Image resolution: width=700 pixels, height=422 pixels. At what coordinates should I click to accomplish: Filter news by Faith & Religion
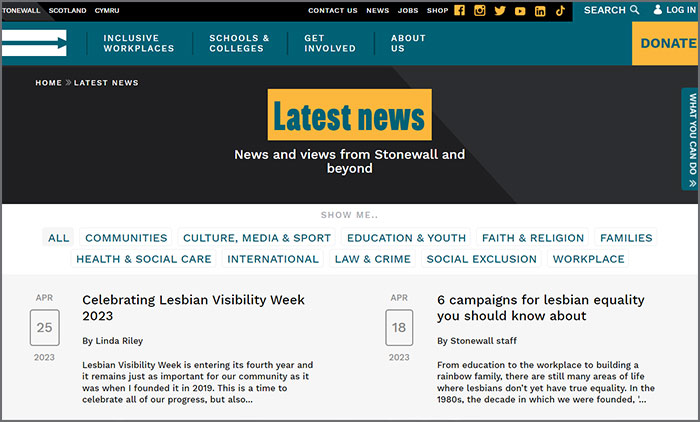533,238
